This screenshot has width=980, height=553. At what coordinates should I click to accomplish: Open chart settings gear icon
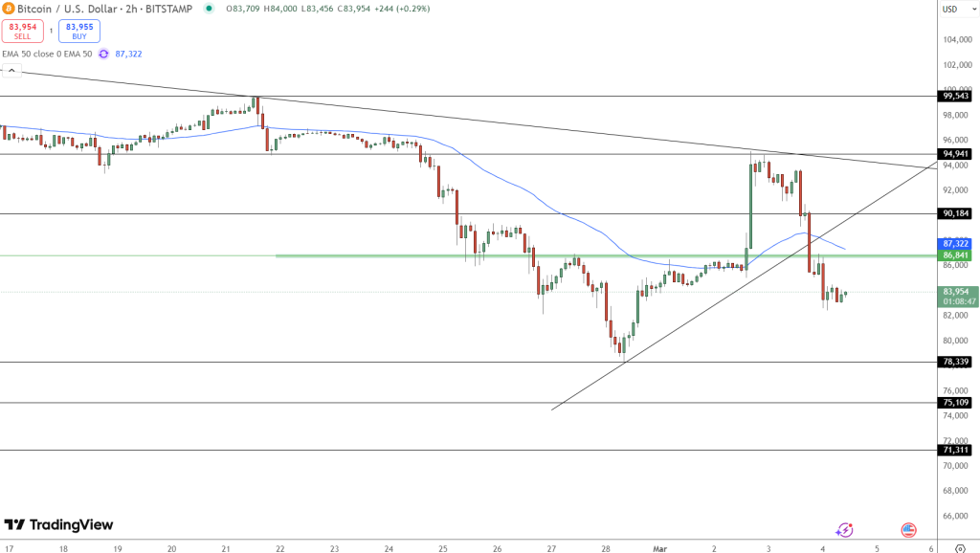pyautogui.click(x=960, y=548)
